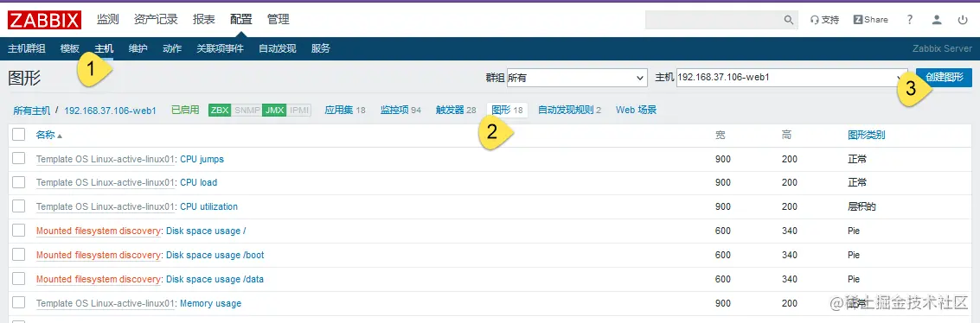Check the Disk space usage / checkbox
The height and width of the screenshot is (323, 980).
(x=19, y=230)
